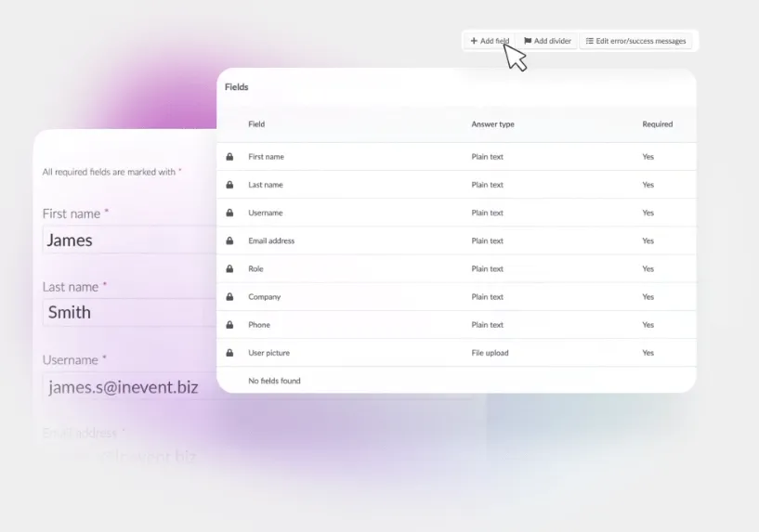Click the lock icon beside Company
The width and height of the screenshot is (759, 532).
point(229,297)
